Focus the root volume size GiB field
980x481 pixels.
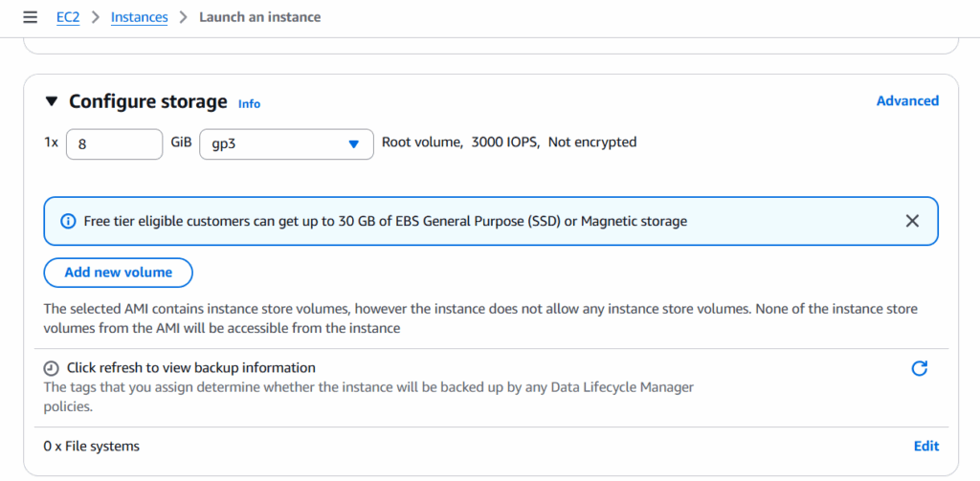click(x=114, y=144)
